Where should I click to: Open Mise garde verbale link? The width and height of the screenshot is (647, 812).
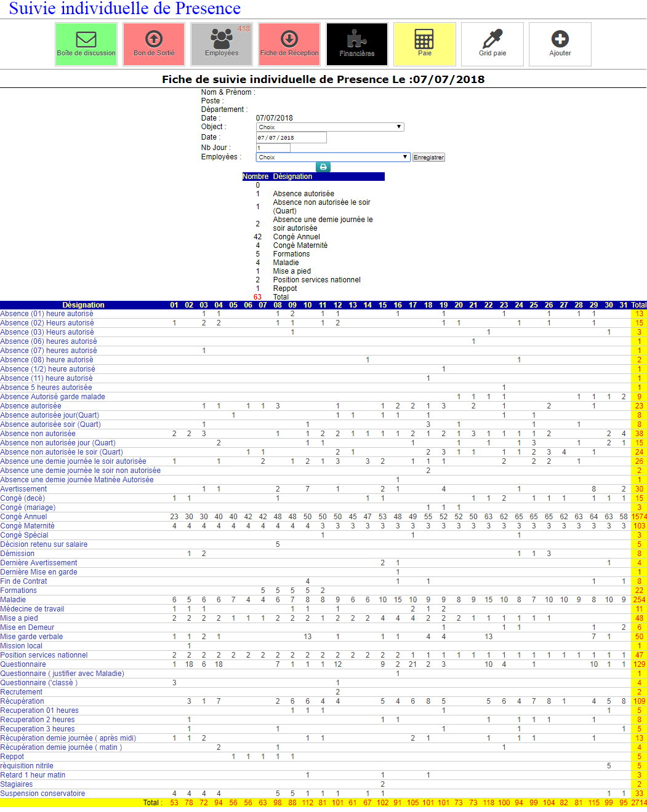click(x=31, y=637)
